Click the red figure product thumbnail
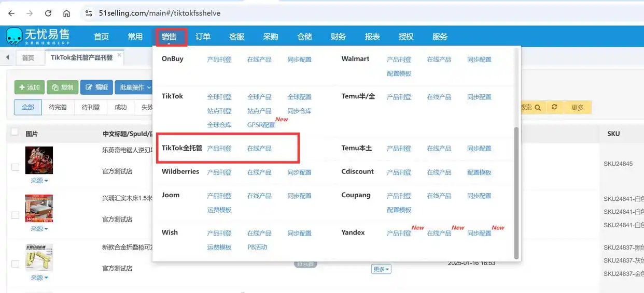 (39, 160)
